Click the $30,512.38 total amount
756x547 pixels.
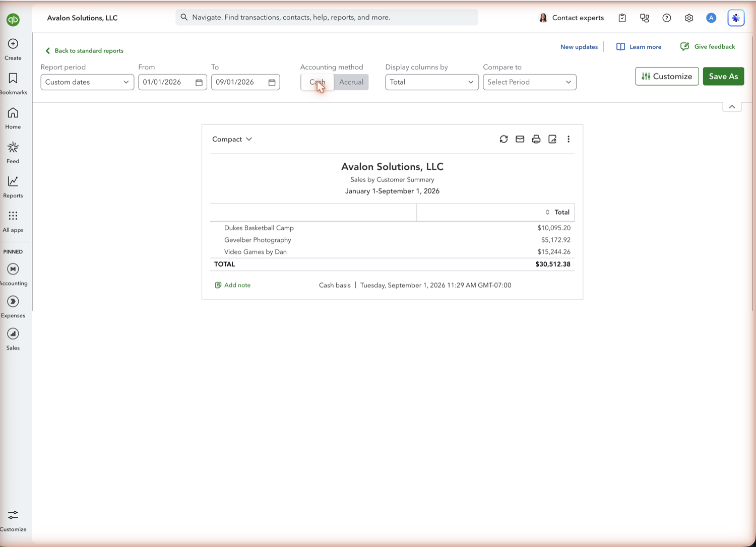(553, 264)
